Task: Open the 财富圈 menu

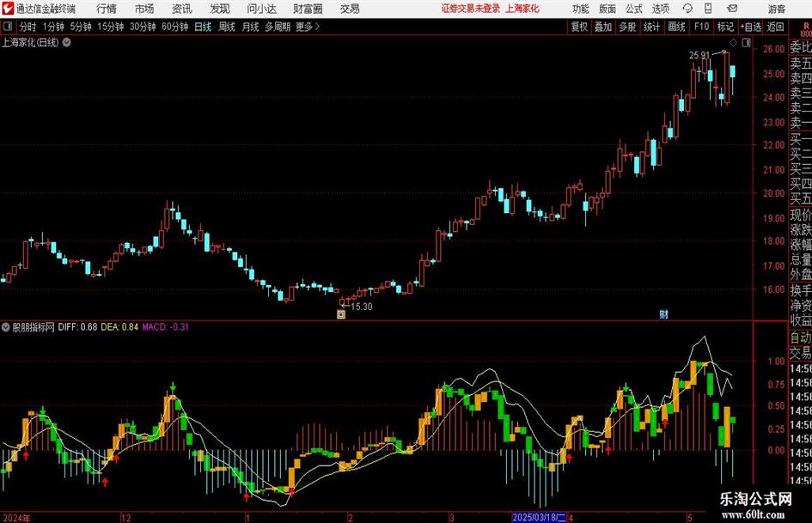Action: point(308,9)
